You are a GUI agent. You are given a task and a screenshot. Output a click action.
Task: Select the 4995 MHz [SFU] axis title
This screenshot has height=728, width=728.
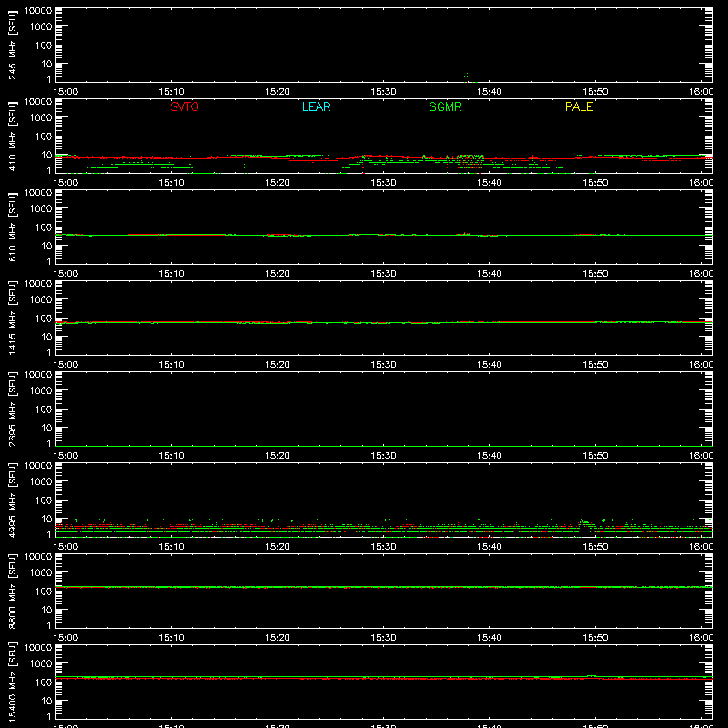point(12,500)
